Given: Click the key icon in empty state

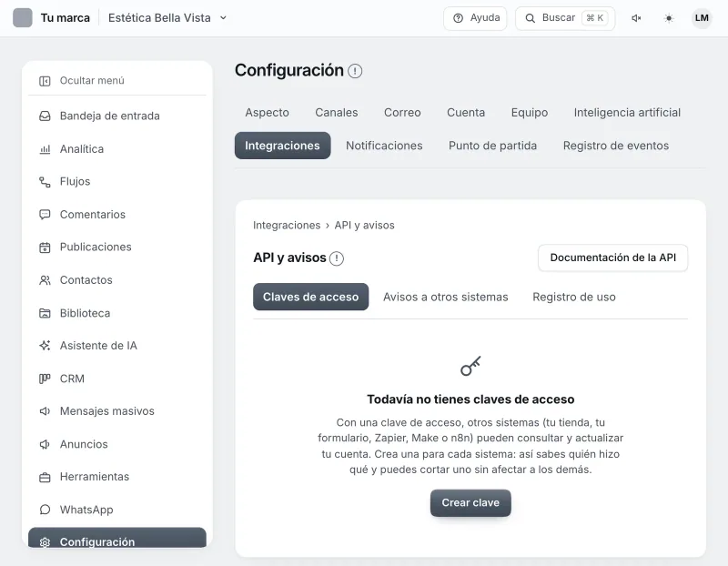Looking at the screenshot, I should pyautogui.click(x=470, y=366).
